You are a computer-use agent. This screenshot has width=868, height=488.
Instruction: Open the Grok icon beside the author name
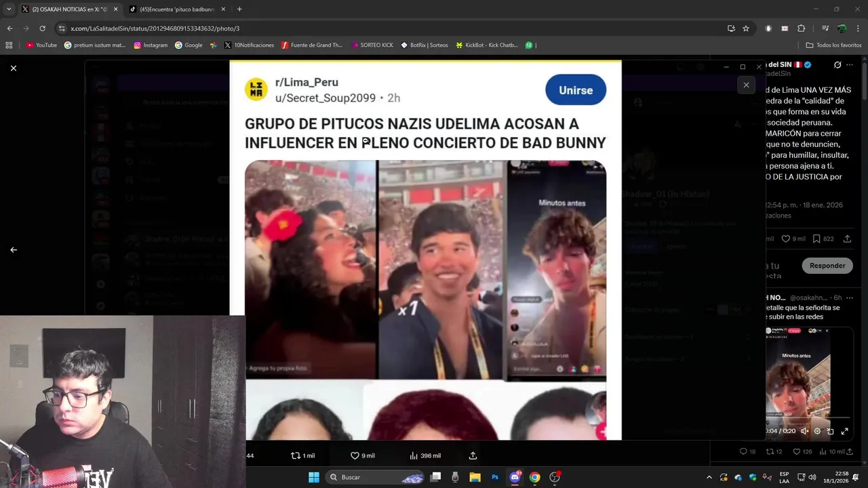(x=837, y=65)
